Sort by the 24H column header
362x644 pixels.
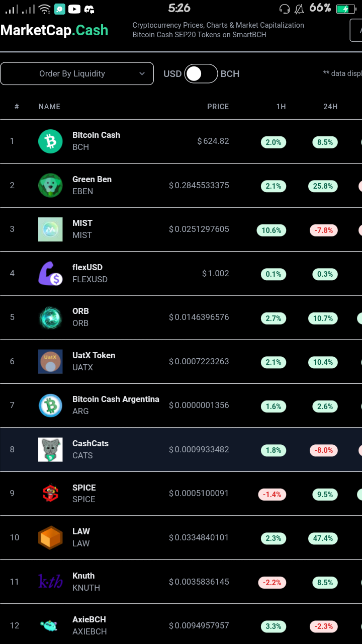tap(330, 107)
